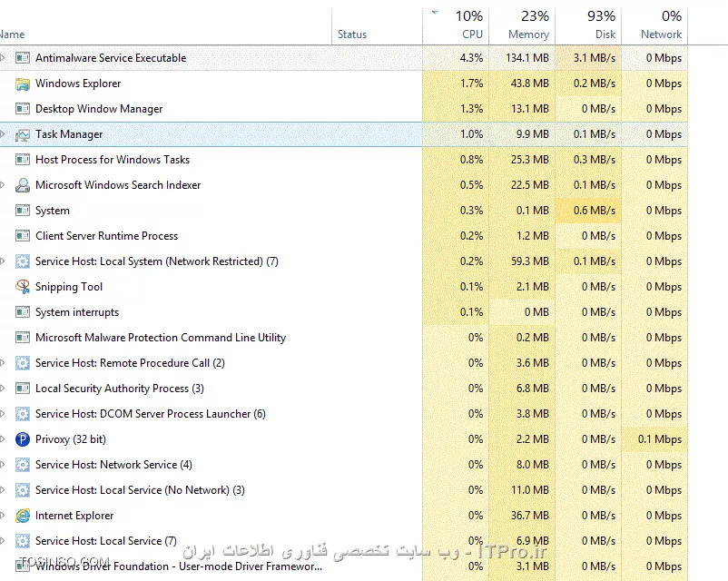This screenshot has width=728, height=581.
Task: Click the Service Host DCOM Server Process Launcher icon
Action: [23, 414]
